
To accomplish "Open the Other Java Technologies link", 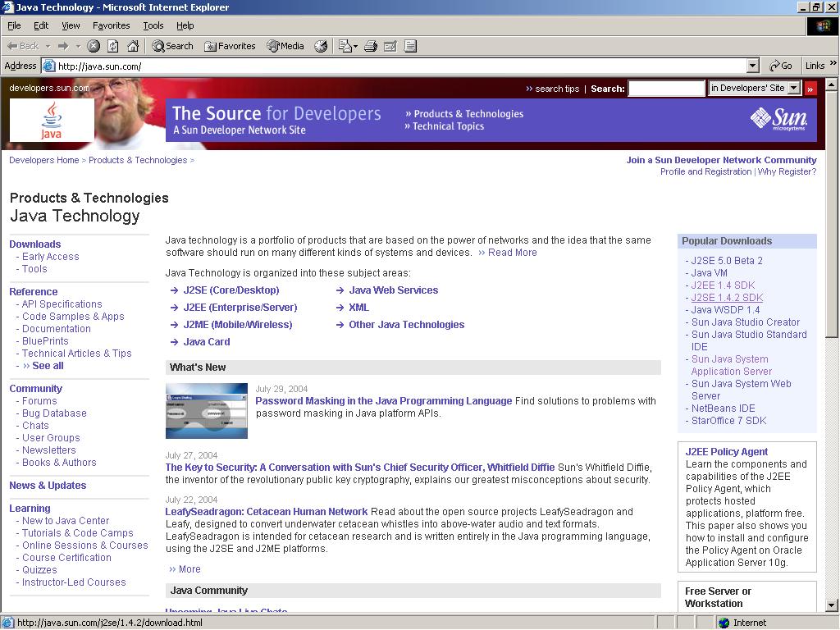I will point(407,324).
